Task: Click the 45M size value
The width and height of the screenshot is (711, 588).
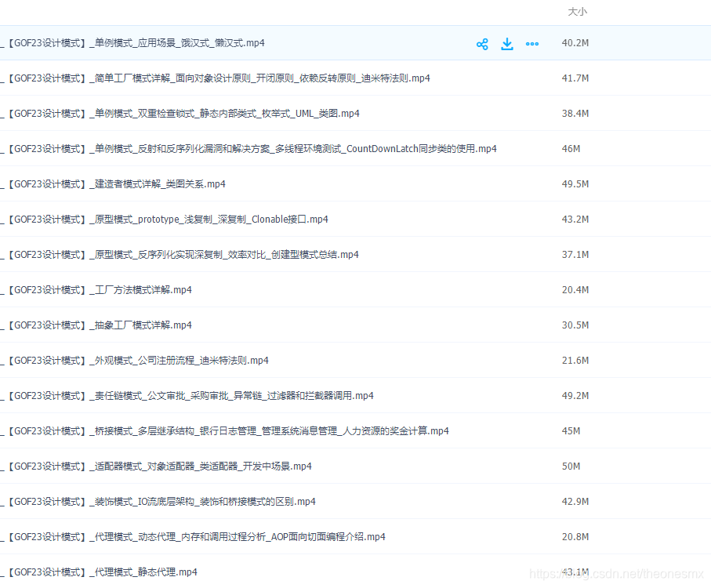Action: [571, 432]
